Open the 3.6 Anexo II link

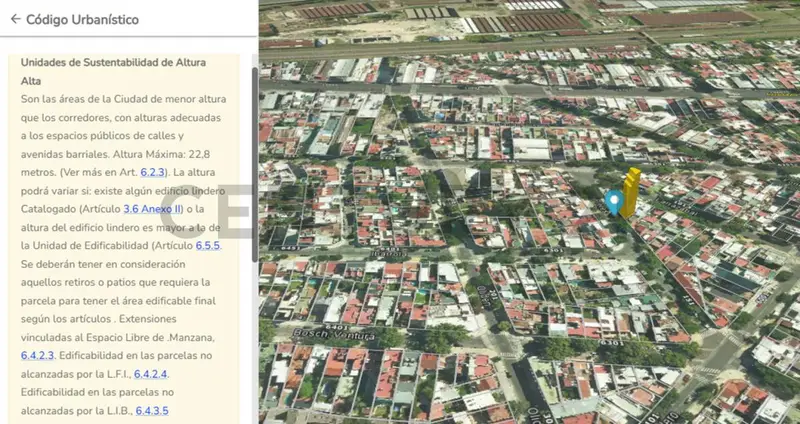152,209
